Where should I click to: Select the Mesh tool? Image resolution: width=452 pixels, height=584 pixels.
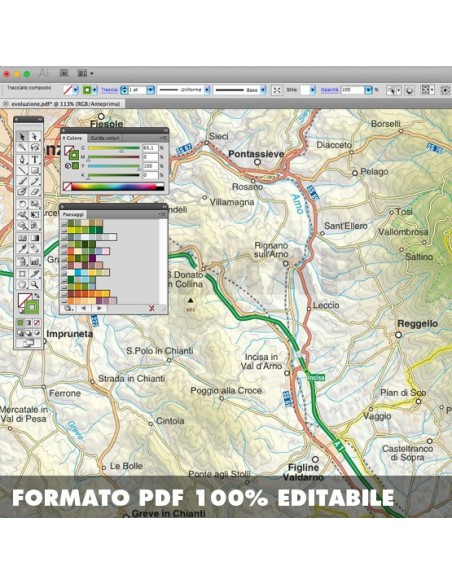(x=22, y=238)
